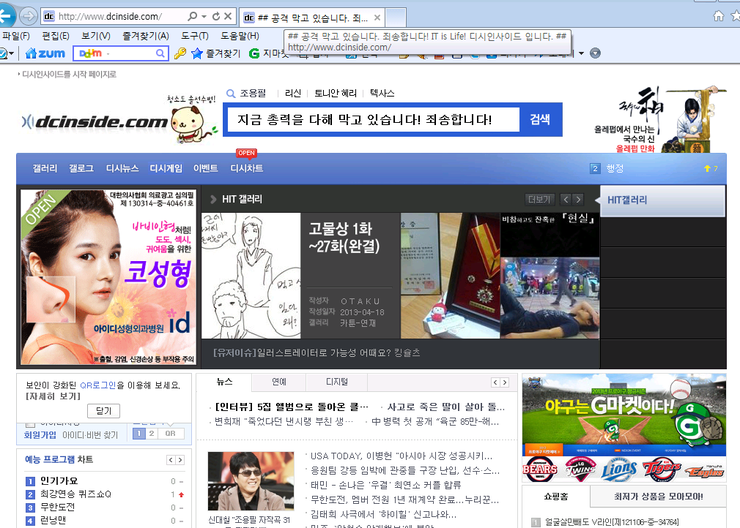Screen dimensions: 740x528
Task: Click the round gray toolbar options icon
Action: [x=595, y=53]
